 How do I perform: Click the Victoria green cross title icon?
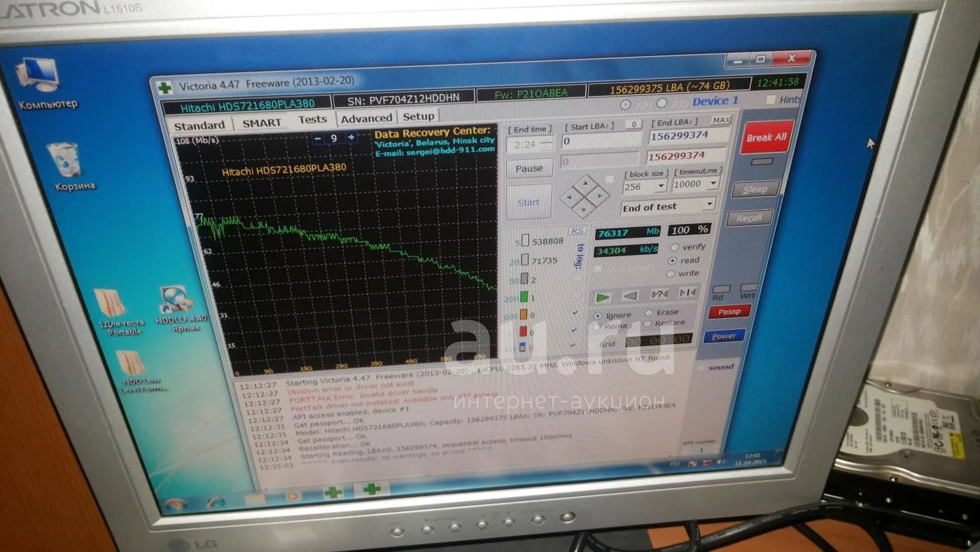click(164, 86)
